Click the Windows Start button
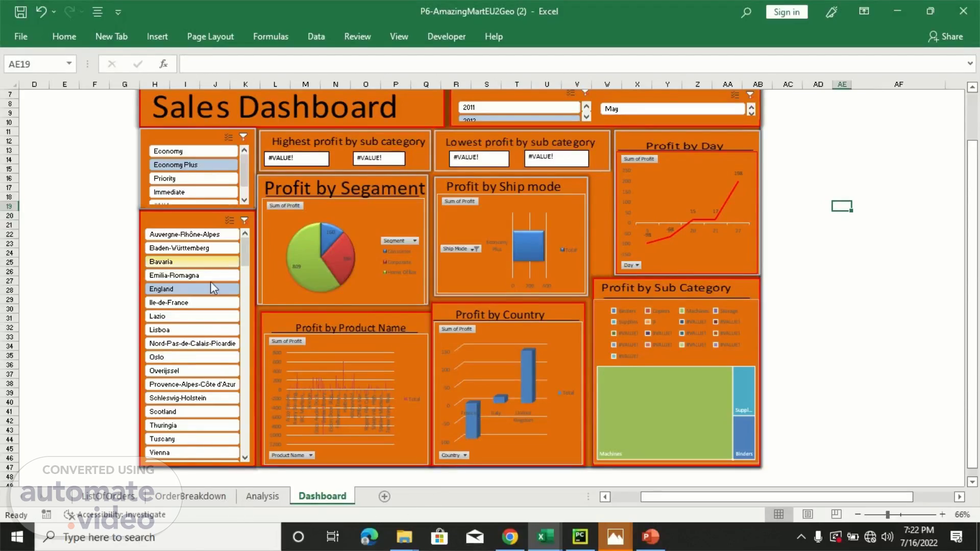Viewport: 980px width, 551px height. click(17, 537)
